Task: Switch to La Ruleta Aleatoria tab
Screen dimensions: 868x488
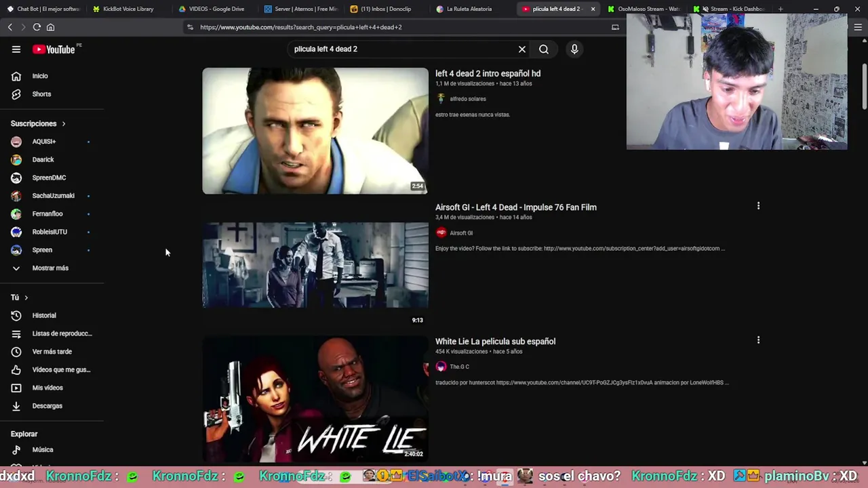Action: pos(472,9)
